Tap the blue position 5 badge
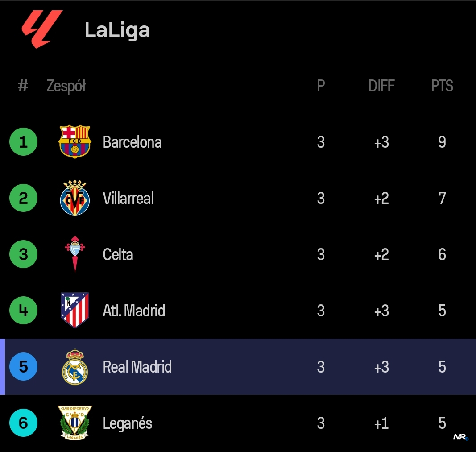 click(x=23, y=367)
